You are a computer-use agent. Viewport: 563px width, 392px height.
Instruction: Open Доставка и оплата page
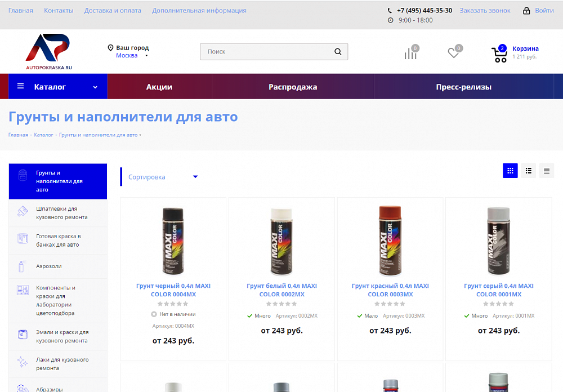point(113,11)
